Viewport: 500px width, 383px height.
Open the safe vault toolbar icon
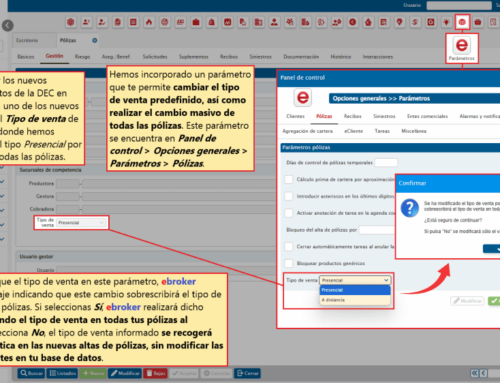(x=431, y=22)
